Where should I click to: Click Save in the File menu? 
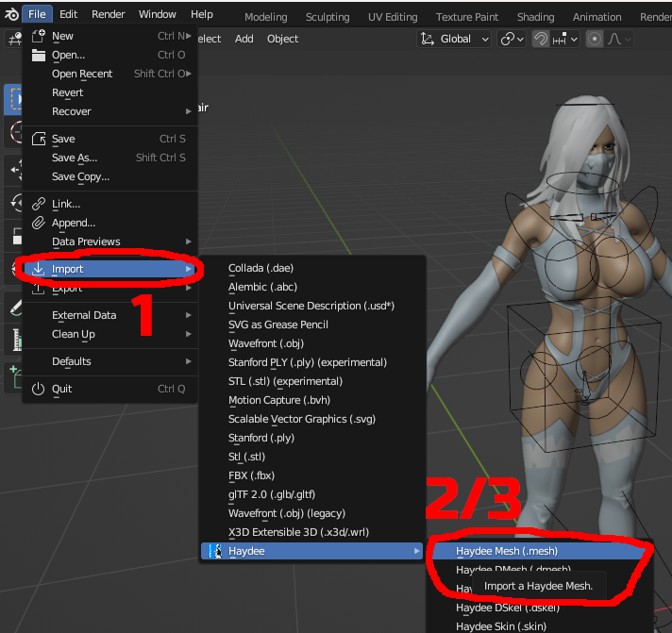[110, 139]
